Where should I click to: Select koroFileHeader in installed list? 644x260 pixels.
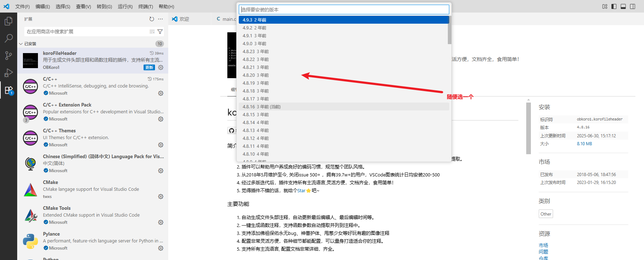[93, 61]
